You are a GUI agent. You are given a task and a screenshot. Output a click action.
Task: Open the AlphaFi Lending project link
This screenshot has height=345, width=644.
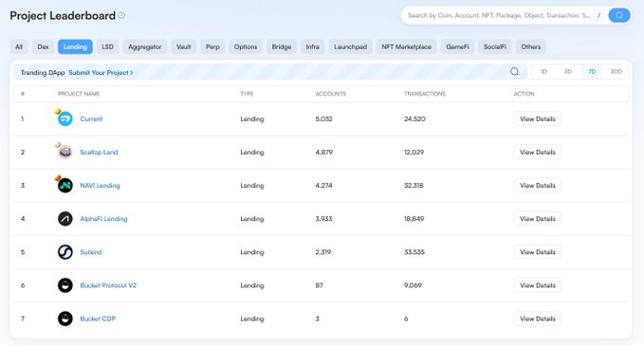104,219
